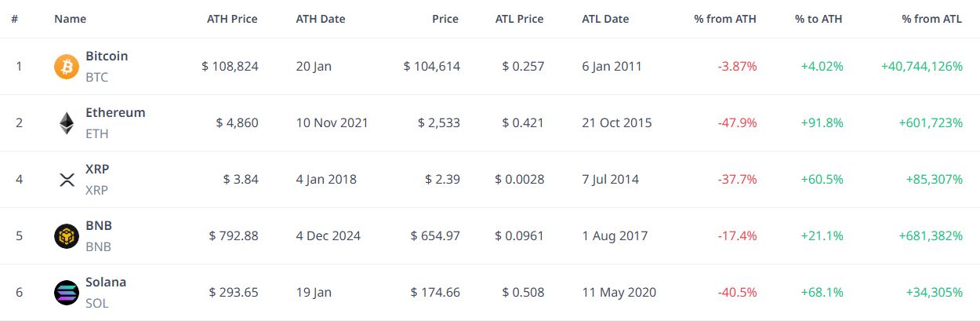Open the Ethereum coin name link
Image resolution: width=980 pixels, height=321 pixels.
pos(115,113)
